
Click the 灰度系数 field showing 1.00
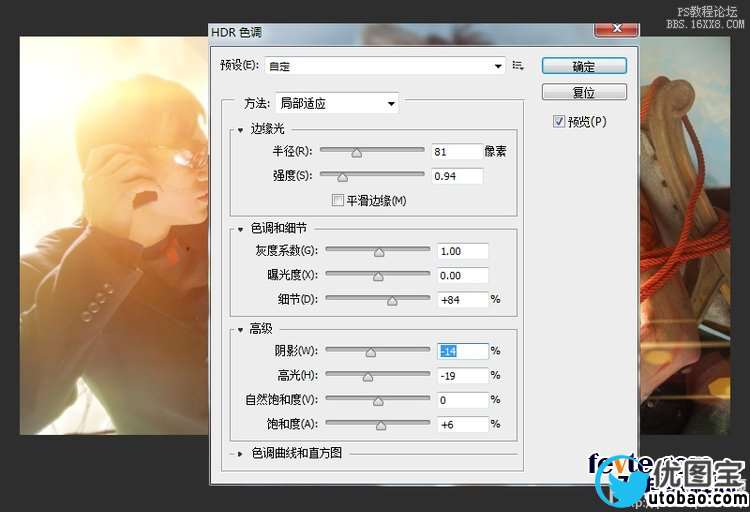coord(463,251)
